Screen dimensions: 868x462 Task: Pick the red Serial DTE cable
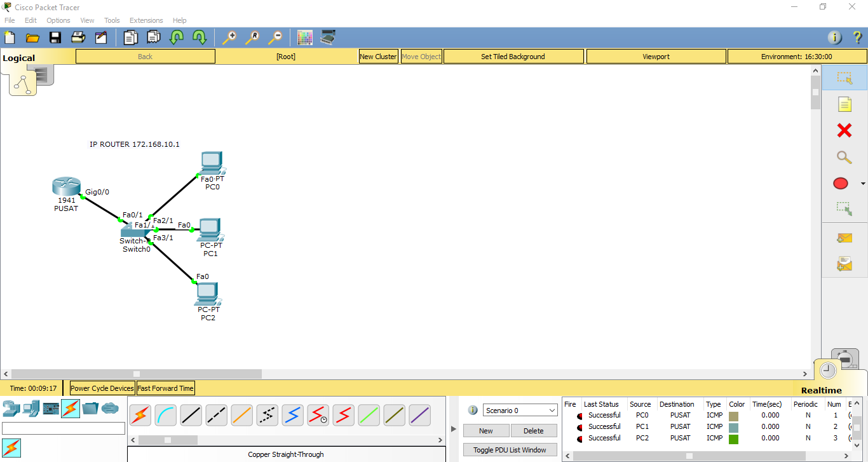344,416
